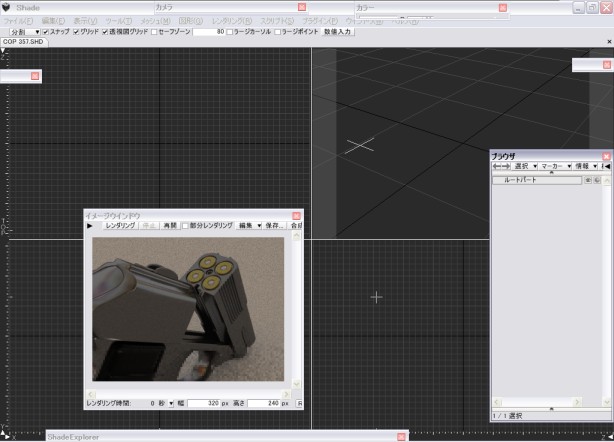
Task: Open the マーカー dropdown in the browser
Action: (x=556, y=166)
